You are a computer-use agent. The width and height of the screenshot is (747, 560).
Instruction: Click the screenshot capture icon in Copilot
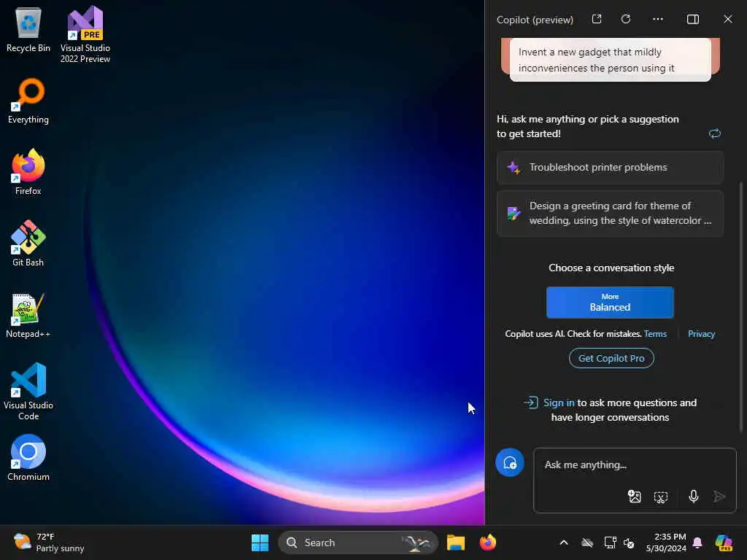click(x=661, y=497)
